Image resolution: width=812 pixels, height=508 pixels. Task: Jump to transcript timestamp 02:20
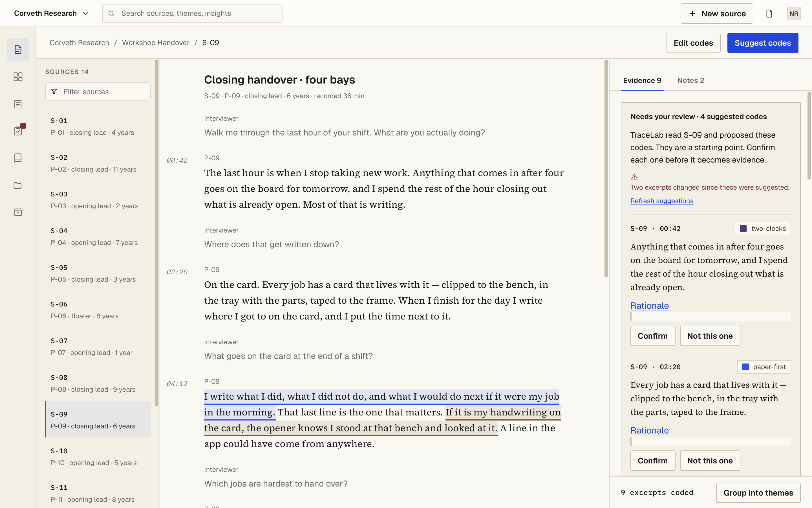pyautogui.click(x=177, y=272)
